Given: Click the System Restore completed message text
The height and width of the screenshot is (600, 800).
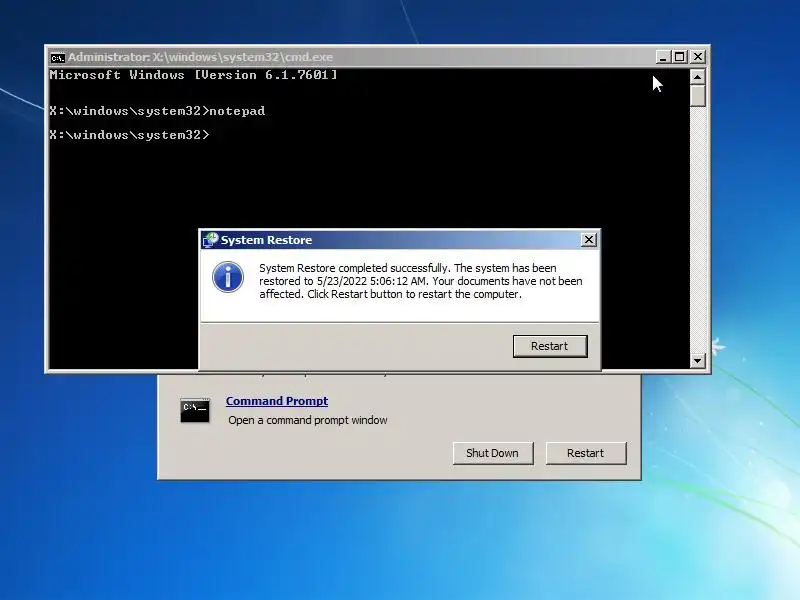Looking at the screenshot, I should pos(420,281).
